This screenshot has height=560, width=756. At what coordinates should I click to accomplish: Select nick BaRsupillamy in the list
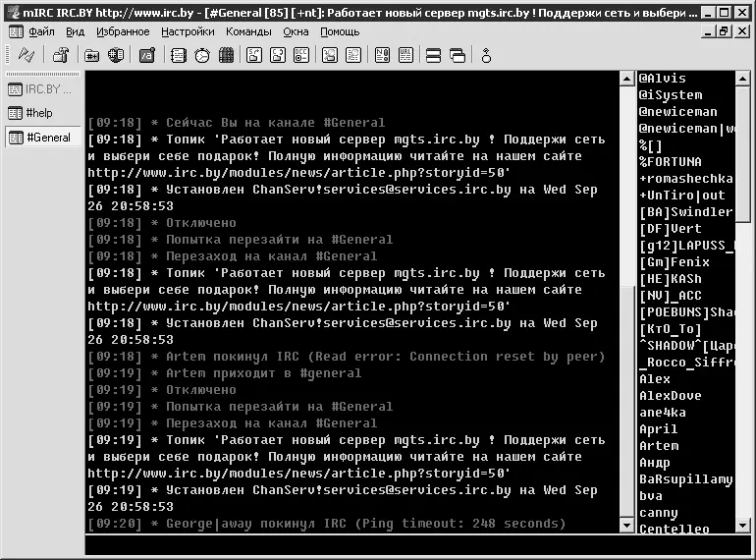(x=686, y=479)
